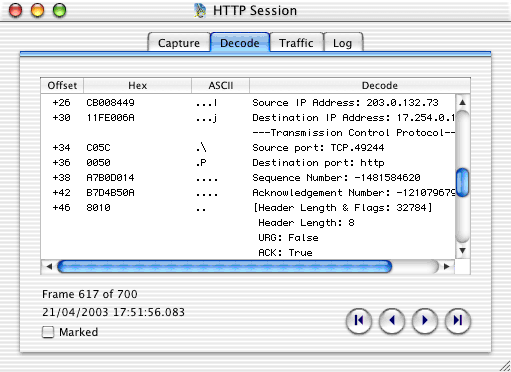This screenshot has width=511, height=372.
Task: Click the horizontal scrollbar right arrow
Action: click(447, 266)
